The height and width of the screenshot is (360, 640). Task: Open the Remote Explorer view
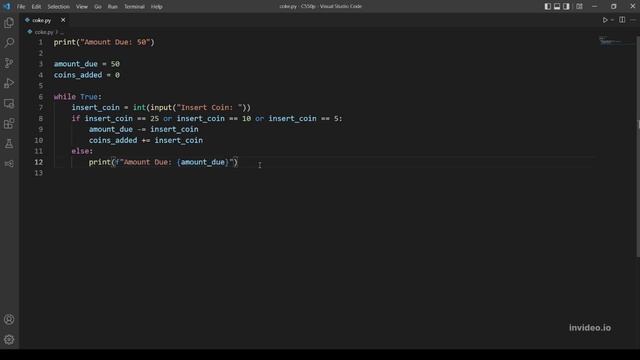[9, 103]
